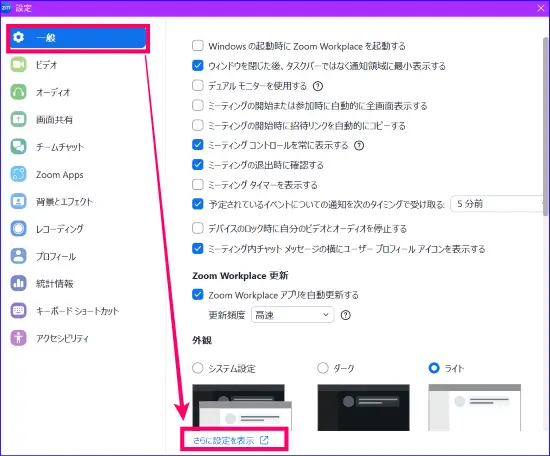Open the 一般 settings section
The image size is (550, 456).
click(78, 38)
